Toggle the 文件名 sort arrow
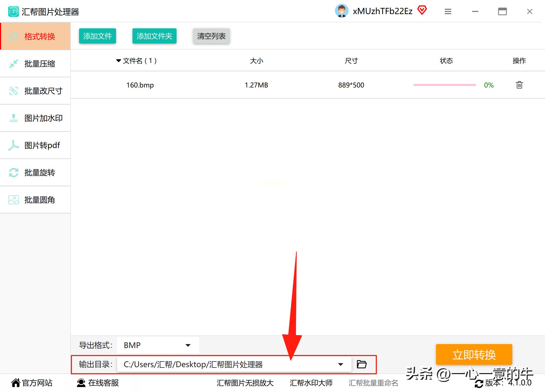Viewport: 545px width, 392px height. click(x=118, y=60)
